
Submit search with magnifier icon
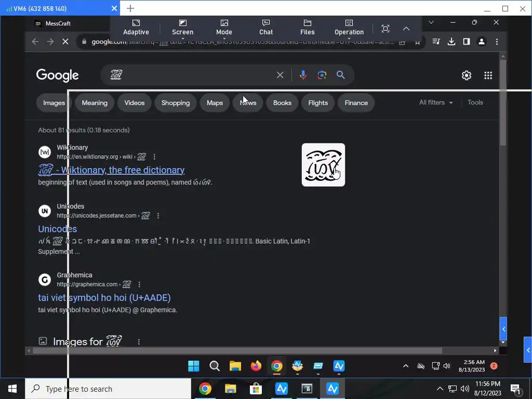point(341,75)
